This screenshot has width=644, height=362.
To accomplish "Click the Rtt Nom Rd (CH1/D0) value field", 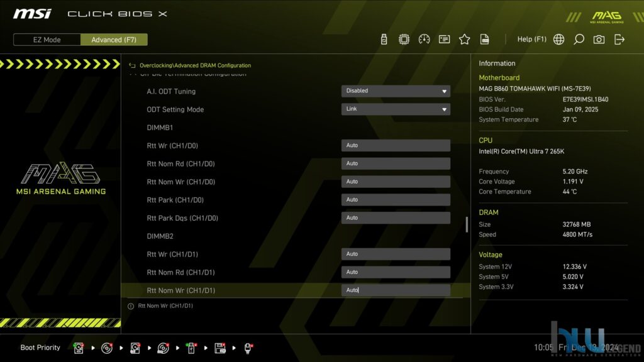I will tap(396, 163).
